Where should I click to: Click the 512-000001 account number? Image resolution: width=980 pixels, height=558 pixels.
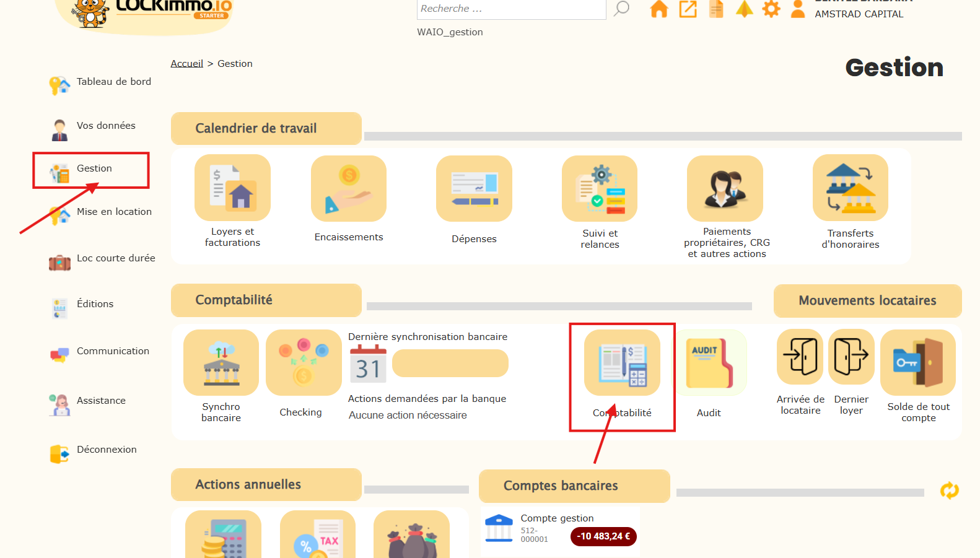[x=534, y=535]
